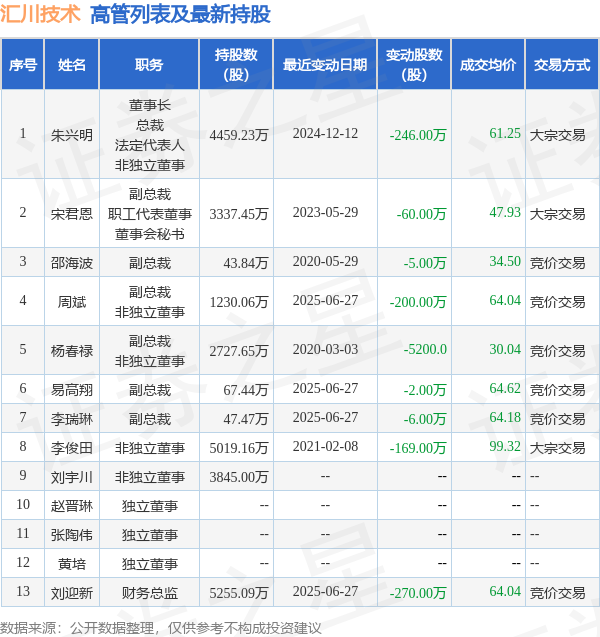Select the name 杨春禄

(x=71, y=351)
